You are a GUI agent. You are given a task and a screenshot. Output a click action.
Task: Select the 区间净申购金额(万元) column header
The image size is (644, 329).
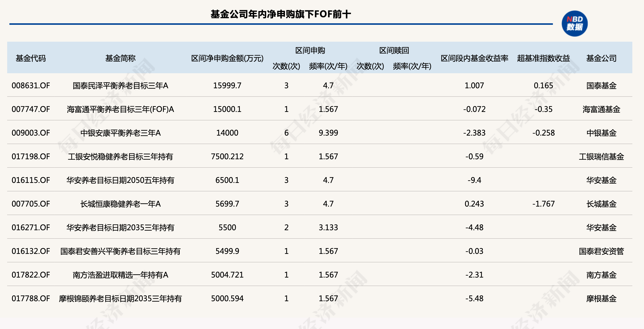coord(227,58)
